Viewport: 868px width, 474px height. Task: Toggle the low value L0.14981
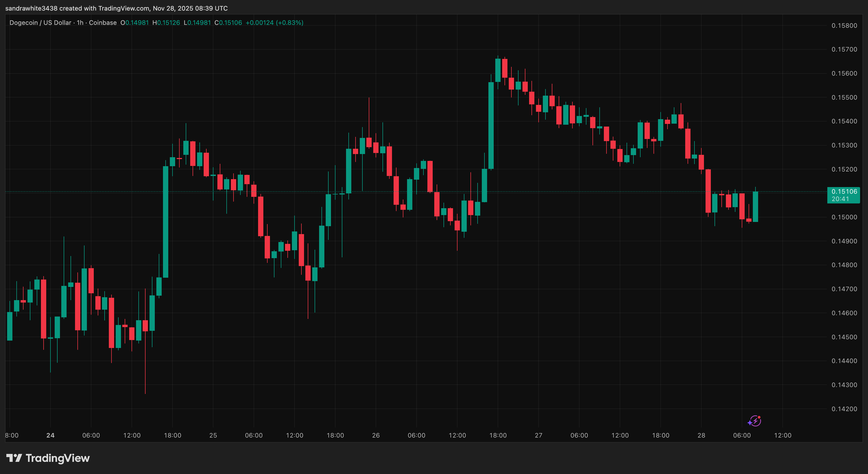(198, 22)
